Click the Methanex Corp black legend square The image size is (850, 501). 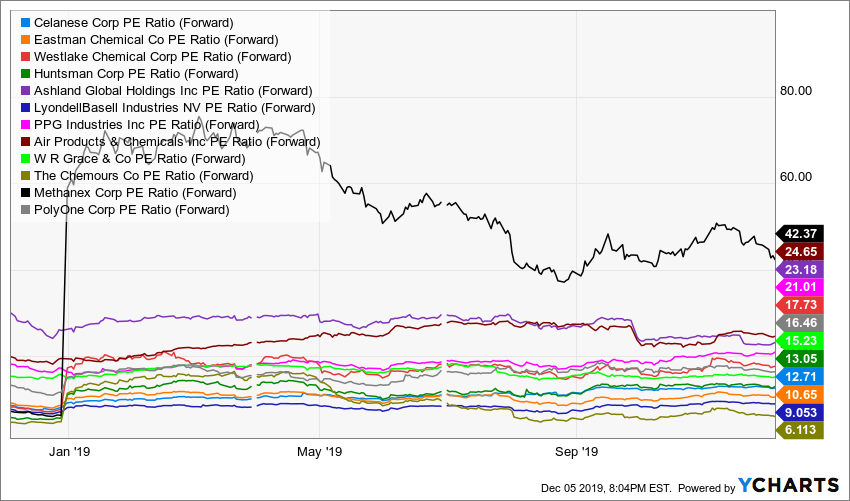25,192
